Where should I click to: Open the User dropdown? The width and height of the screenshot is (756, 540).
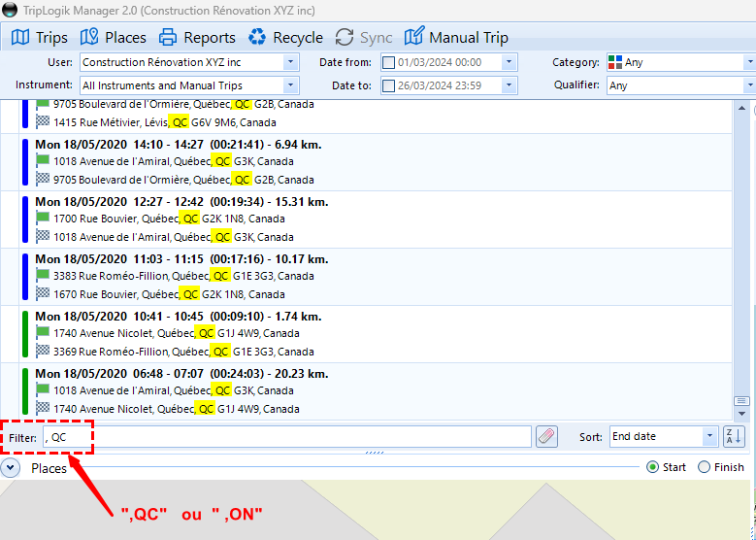(x=290, y=62)
